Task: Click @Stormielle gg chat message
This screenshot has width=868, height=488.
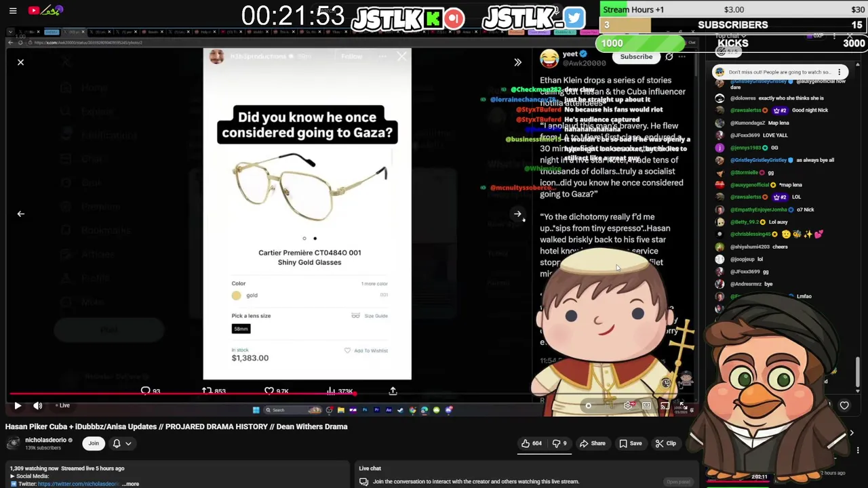Action: (x=751, y=172)
